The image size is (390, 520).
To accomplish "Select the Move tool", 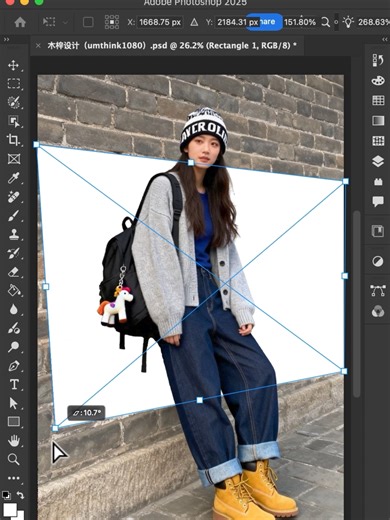I will pos(13,65).
